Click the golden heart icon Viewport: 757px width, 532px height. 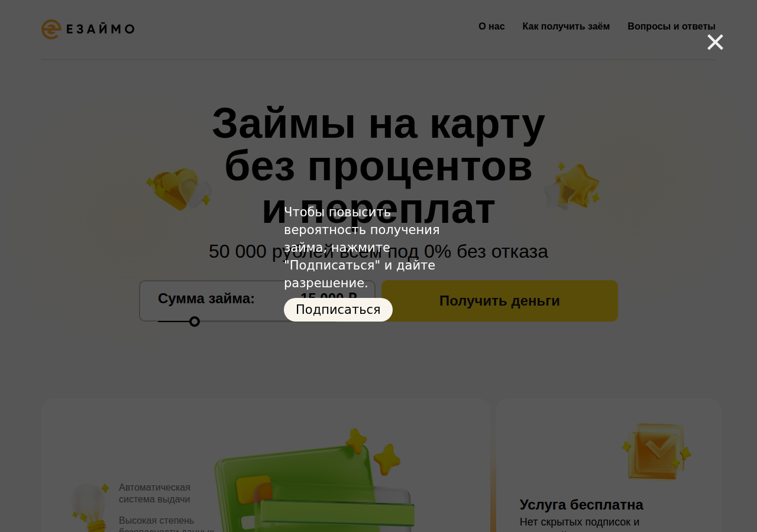tap(179, 189)
